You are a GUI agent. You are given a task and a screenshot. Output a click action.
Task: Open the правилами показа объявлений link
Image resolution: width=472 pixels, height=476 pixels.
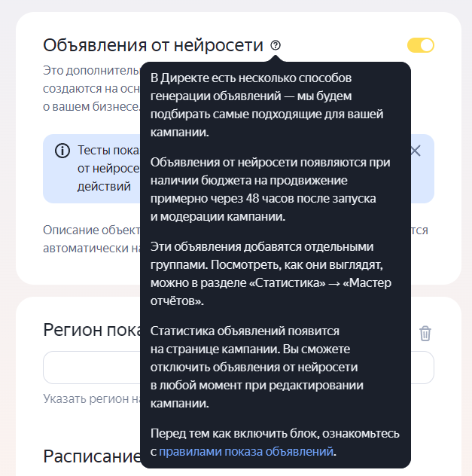point(245,452)
